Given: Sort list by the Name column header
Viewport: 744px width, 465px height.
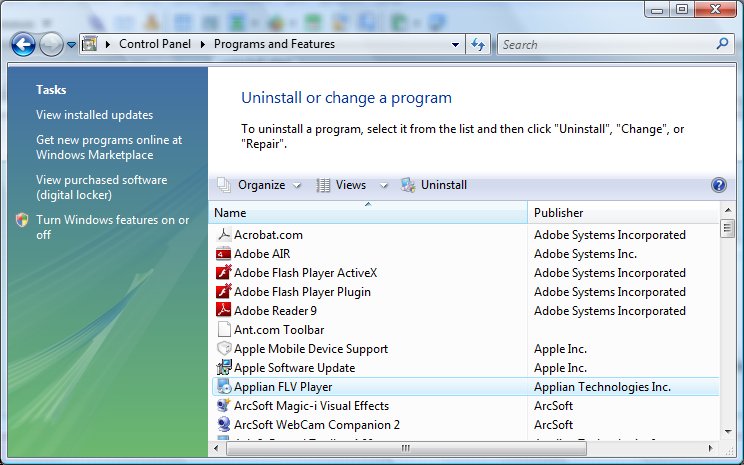Looking at the screenshot, I should (368, 213).
